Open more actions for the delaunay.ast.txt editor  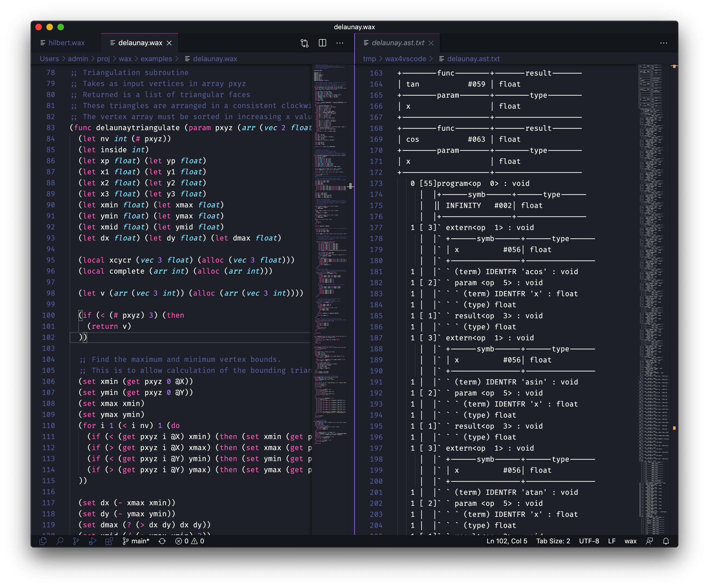tap(664, 43)
